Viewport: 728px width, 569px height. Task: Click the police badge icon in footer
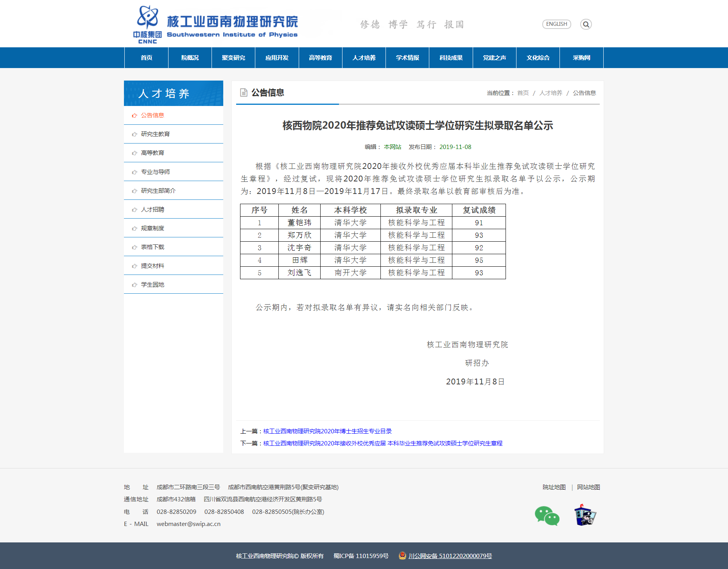[585, 515]
